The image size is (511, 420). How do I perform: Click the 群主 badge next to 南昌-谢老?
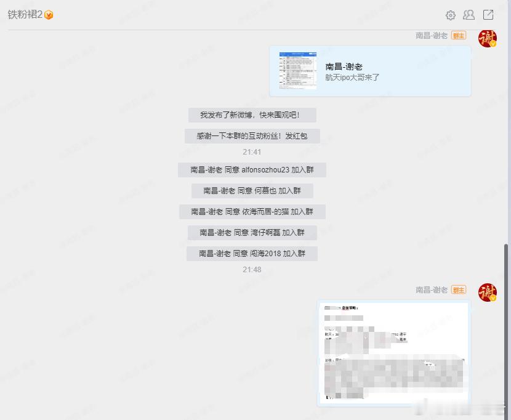click(x=458, y=36)
